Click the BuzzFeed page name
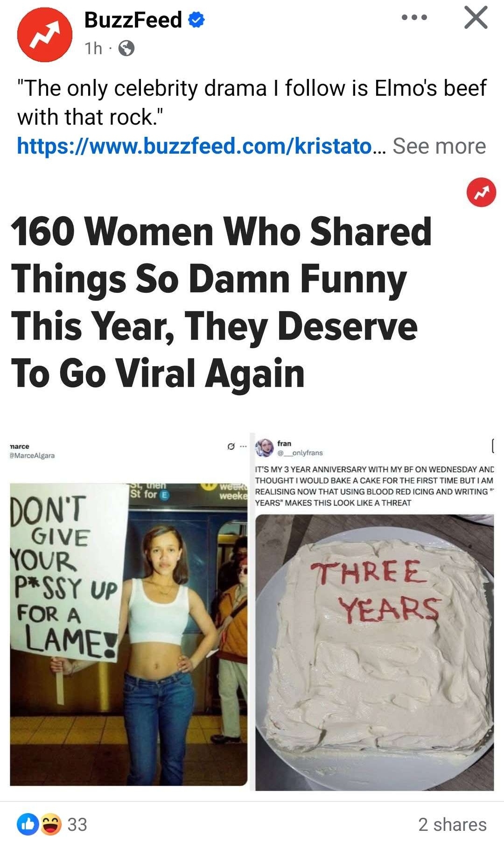The image size is (504, 850). click(x=133, y=20)
